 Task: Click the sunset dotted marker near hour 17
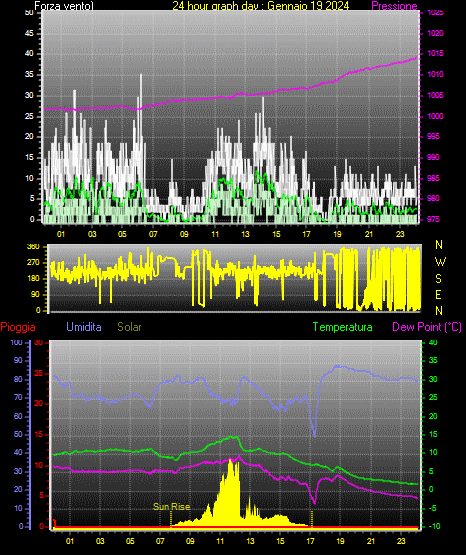[312, 519]
